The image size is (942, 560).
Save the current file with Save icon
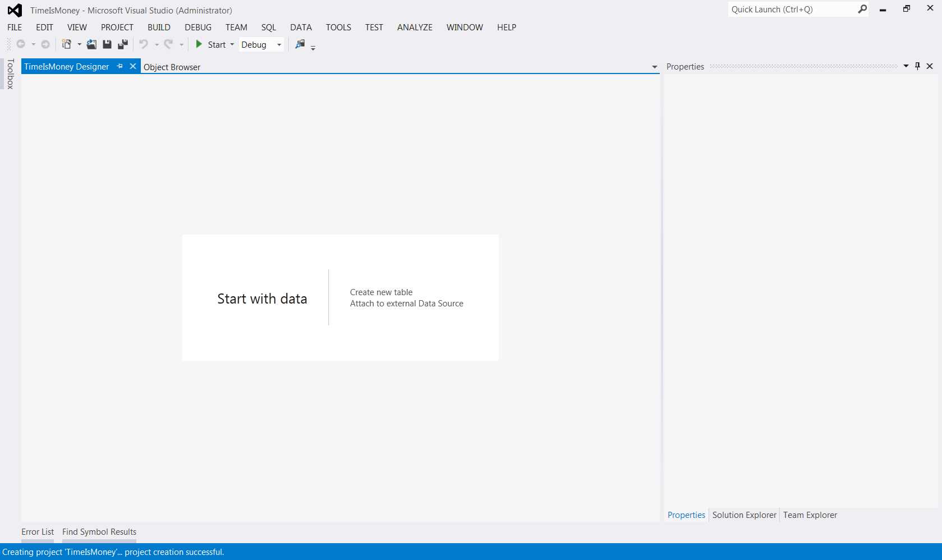coord(107,44)
